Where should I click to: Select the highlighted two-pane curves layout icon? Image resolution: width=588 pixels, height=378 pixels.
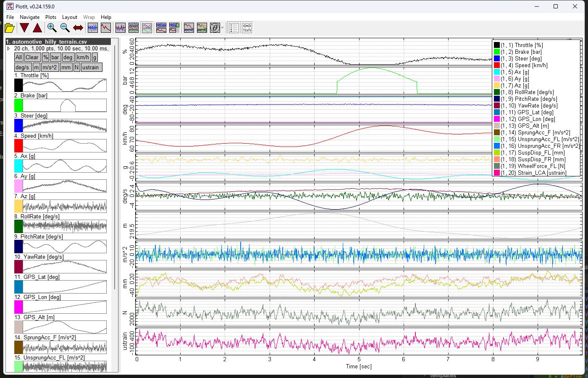[x=147, y=28]
